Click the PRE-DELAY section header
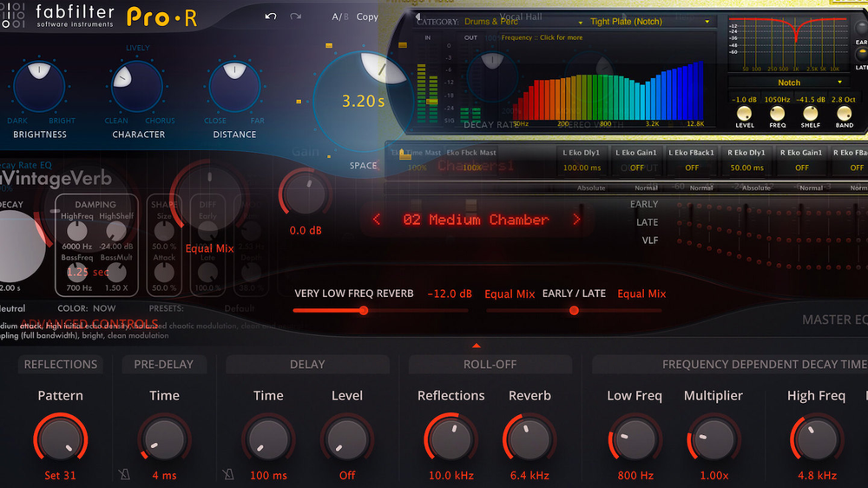 coord(163,365)
